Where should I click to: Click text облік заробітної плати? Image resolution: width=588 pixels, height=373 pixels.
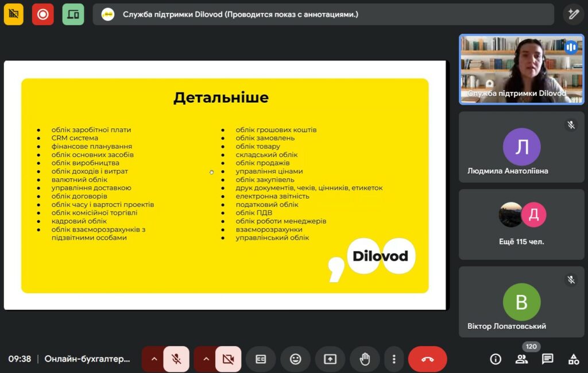coord(91,129)
